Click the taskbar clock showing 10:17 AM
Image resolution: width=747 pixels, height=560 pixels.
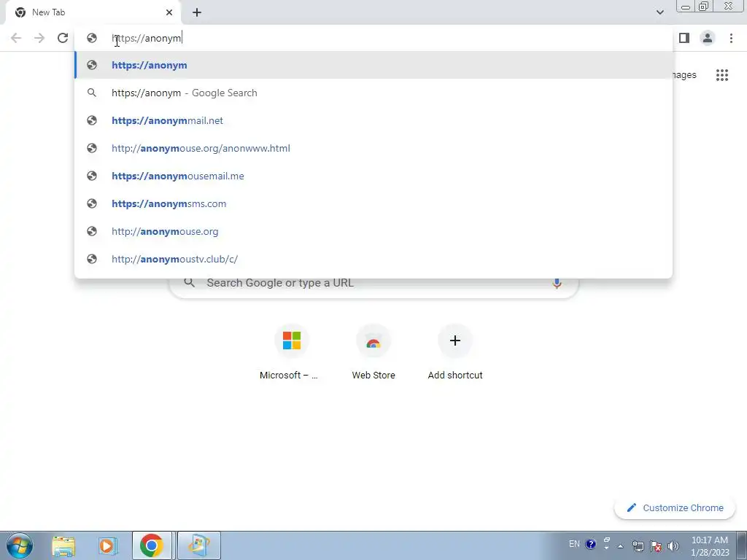(710, 545)
